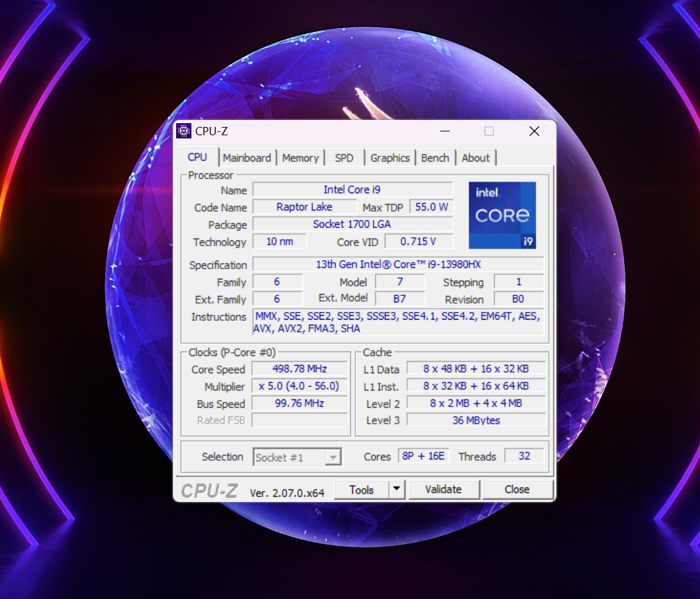
Task: Close the CPU-Z window with X
Action: click(534, 131)
